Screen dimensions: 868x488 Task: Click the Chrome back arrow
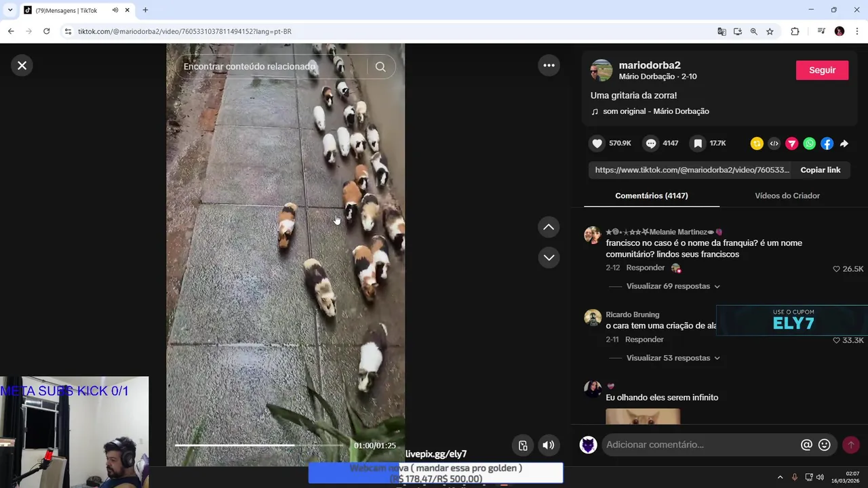11,31
